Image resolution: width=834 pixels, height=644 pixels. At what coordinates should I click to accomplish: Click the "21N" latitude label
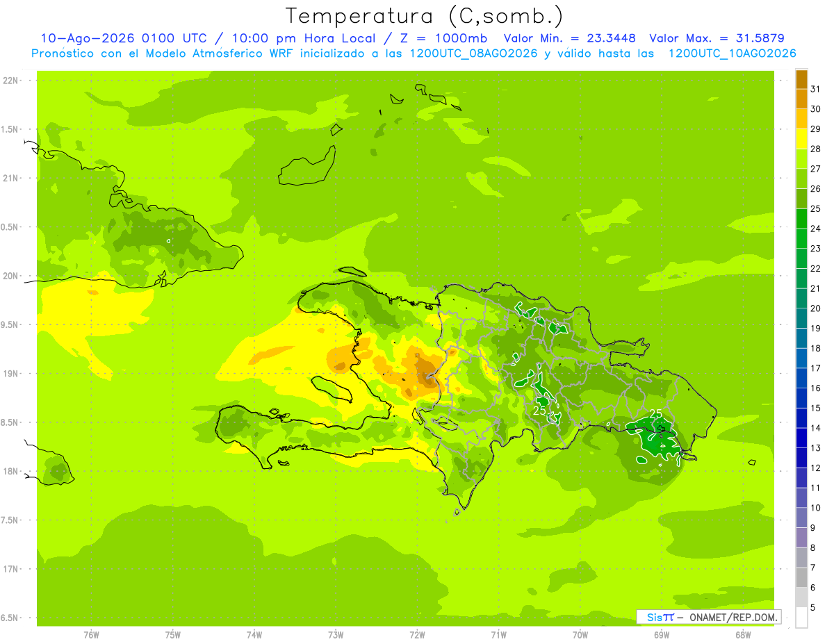pos(11,179)
